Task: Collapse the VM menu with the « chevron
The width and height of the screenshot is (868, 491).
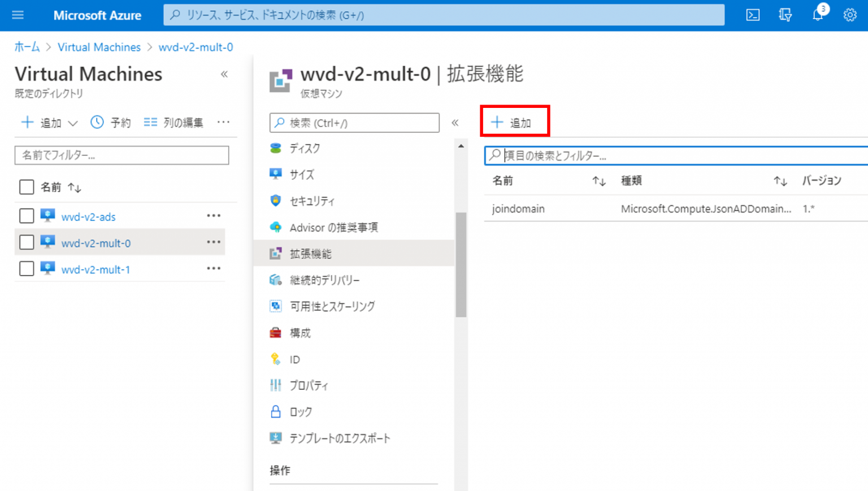Action: point(455,123)
